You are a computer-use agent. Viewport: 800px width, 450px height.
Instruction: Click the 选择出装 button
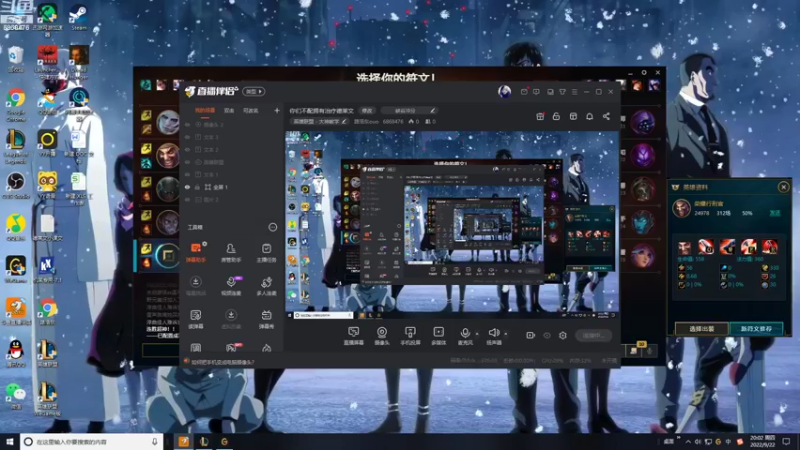(x=702, y=329)
